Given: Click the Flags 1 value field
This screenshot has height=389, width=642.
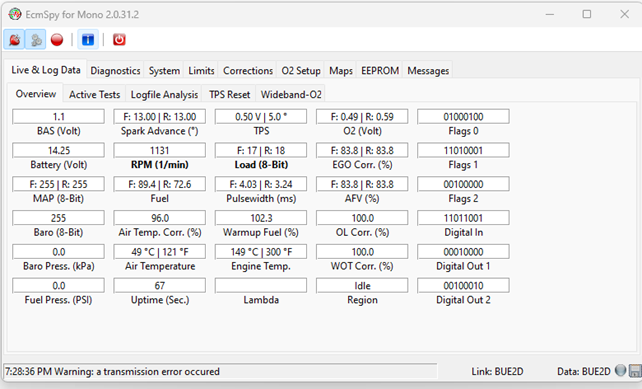Looking at the screenshot, I should click(463, 150).
